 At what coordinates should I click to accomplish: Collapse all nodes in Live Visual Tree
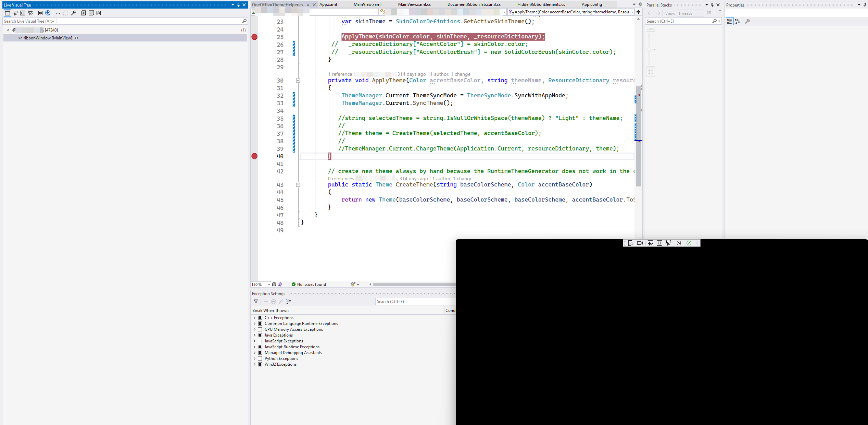(x=91, y=13)
